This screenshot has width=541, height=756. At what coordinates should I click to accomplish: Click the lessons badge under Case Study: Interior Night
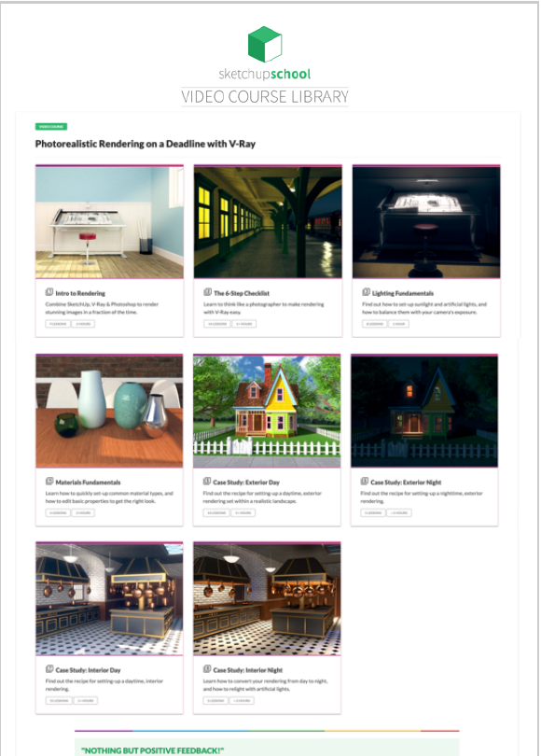(x=215, y=700)
